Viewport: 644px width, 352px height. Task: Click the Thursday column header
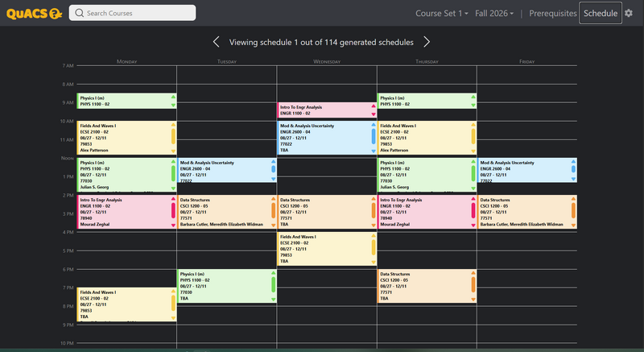427,61
